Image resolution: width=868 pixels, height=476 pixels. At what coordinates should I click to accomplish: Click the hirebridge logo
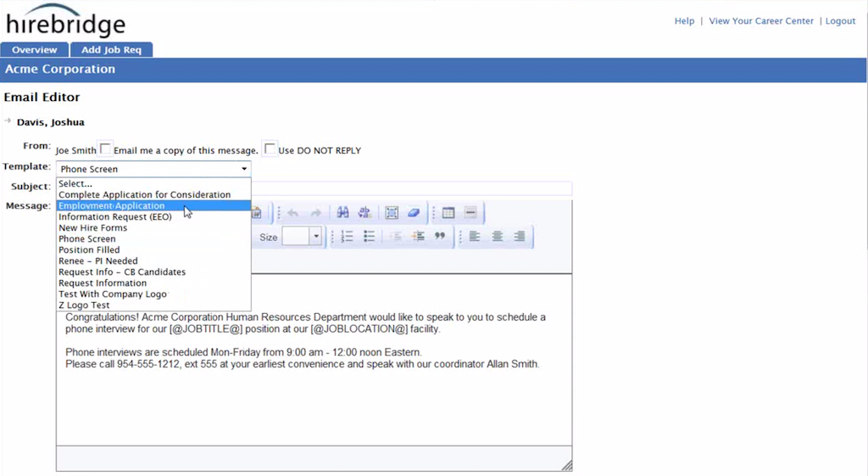click(65, 20)
